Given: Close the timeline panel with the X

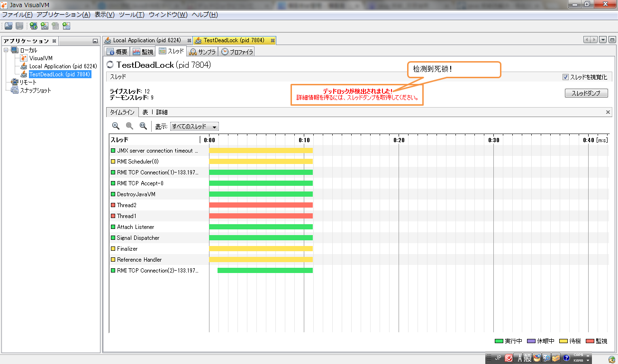Looking at the screenshot, I should pos(609,112).
